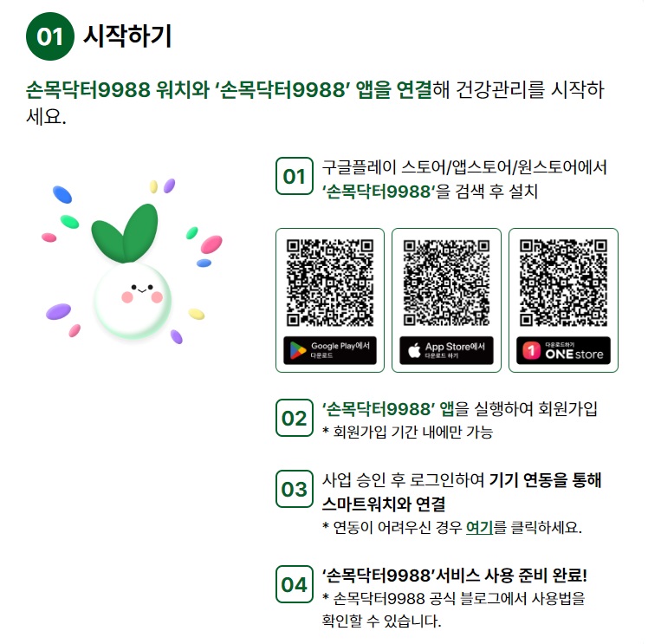Click the step 03 number box
The width and height of the screenshot is (648, 644).
295,489
